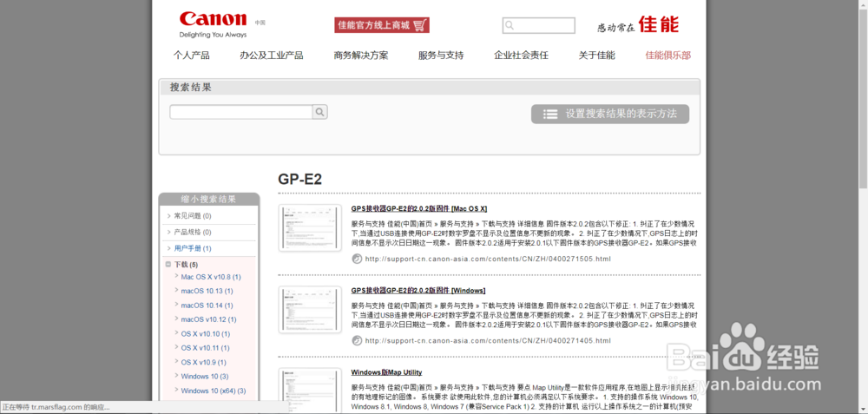Filter by OS X v10.10 (1)
This screenshot has height=414, width=868.
point(206,334)
